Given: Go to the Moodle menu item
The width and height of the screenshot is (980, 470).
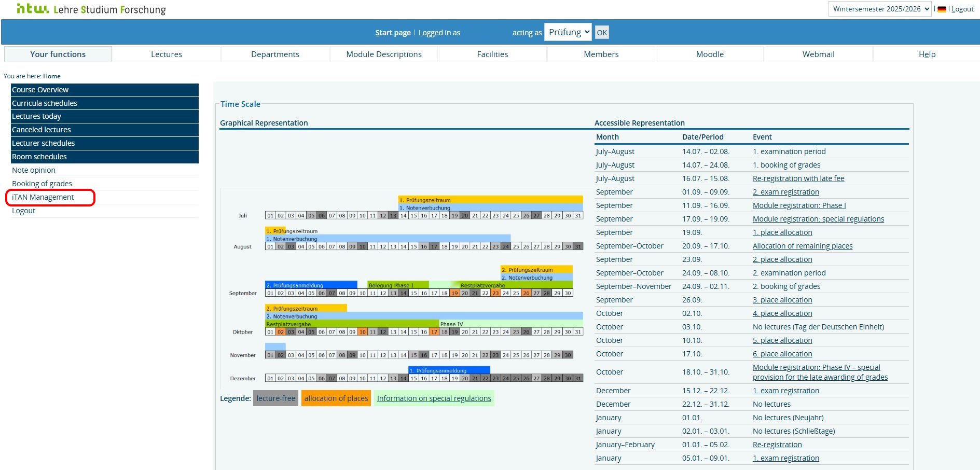Looking at the screenshot, I should [x=710, y=54].
